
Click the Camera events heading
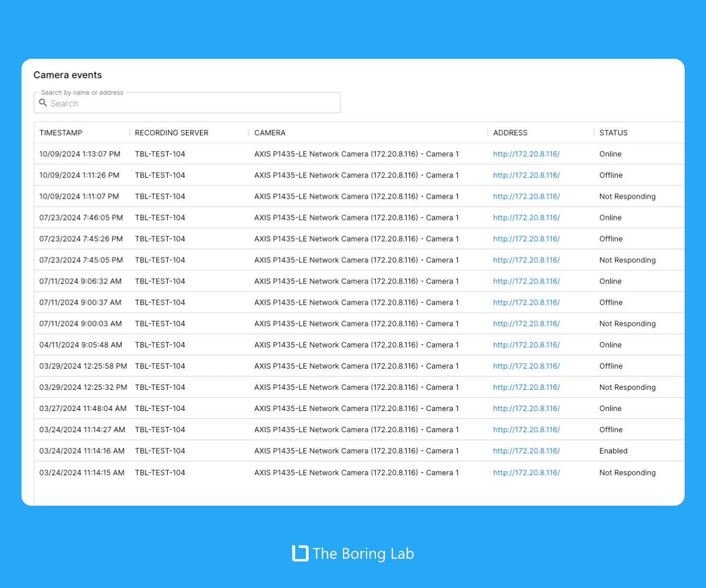[x=68, y=75]
